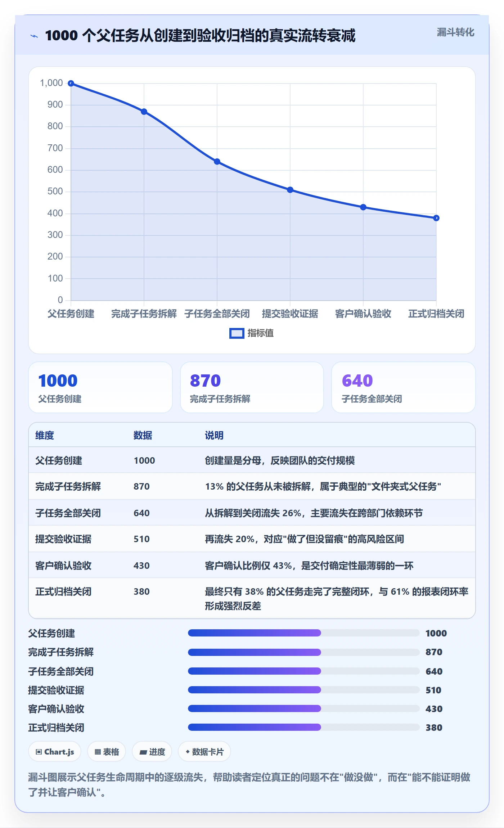This screenshot has height=828, width=504.
Task: Click the 数据 column header
Action: pyautogui.click(x=143, y=435)
